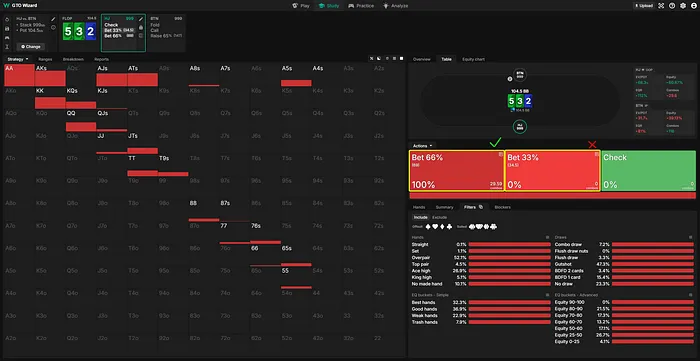Click the help question mark icon

coord(672,6)
